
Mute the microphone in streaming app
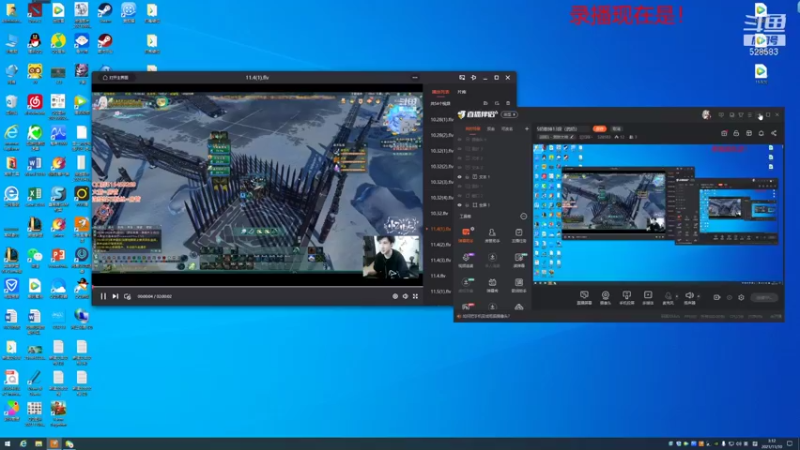tap(668, 296)
